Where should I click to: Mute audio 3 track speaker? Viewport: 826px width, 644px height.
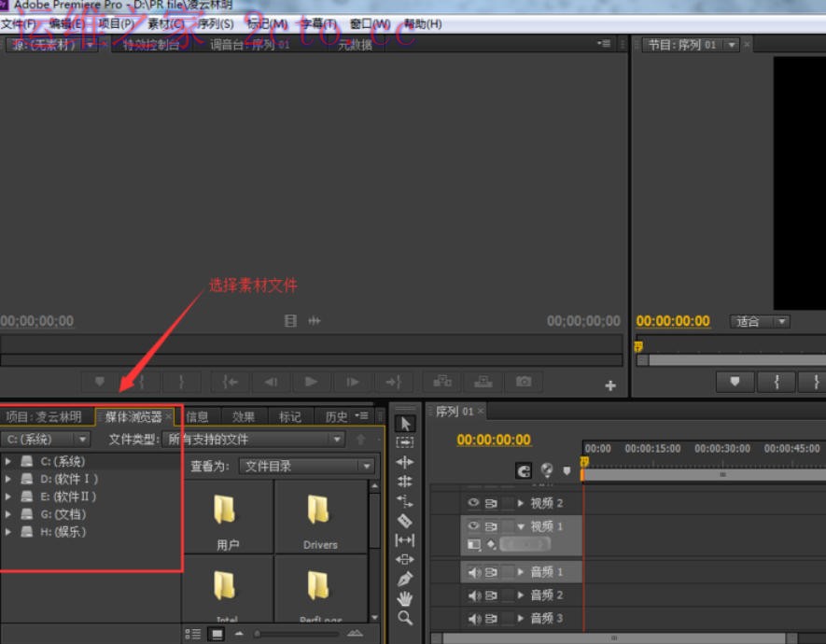click(x=473, y=618)
